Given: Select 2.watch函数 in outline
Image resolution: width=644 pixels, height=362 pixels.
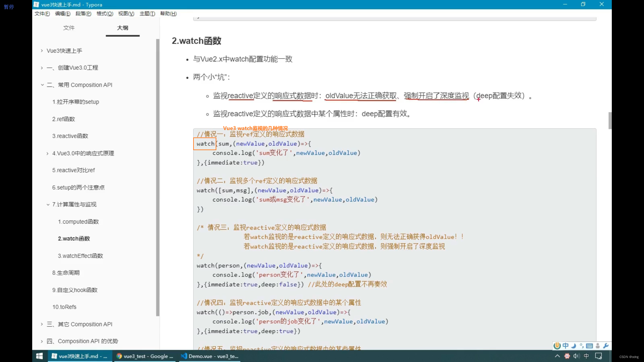Looking at the screenshot, I should click(x=74, y=239).
